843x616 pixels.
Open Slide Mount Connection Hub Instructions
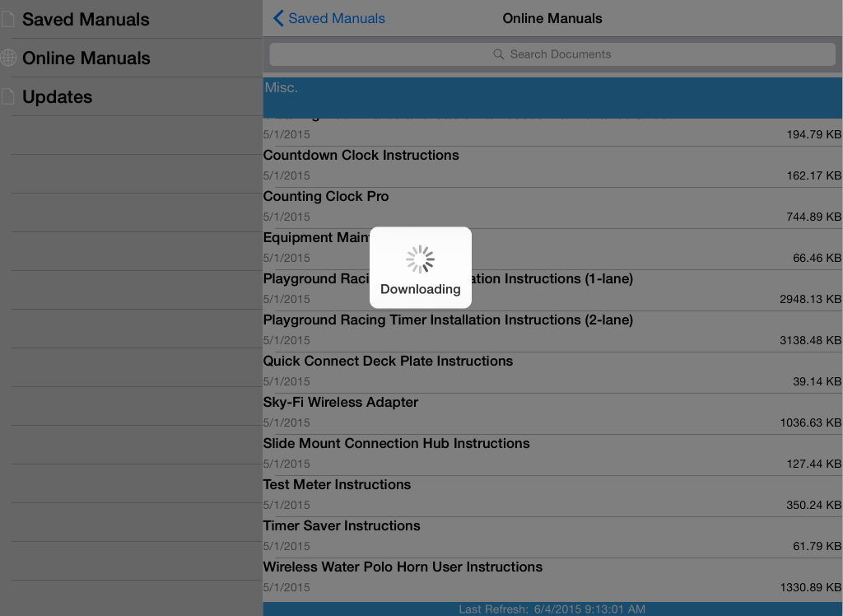point(552,455)
